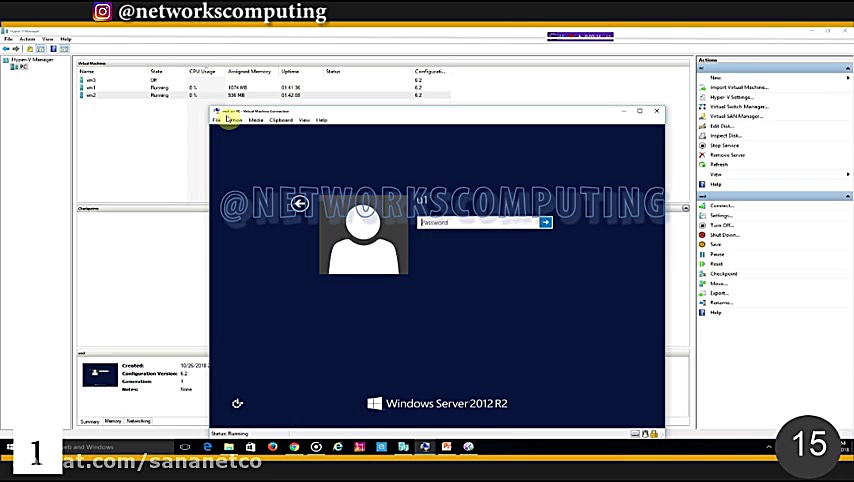Sort by the Assigned Memory column
The width and height of the screenshot is (854, 482).
click(x=249, y=71)
